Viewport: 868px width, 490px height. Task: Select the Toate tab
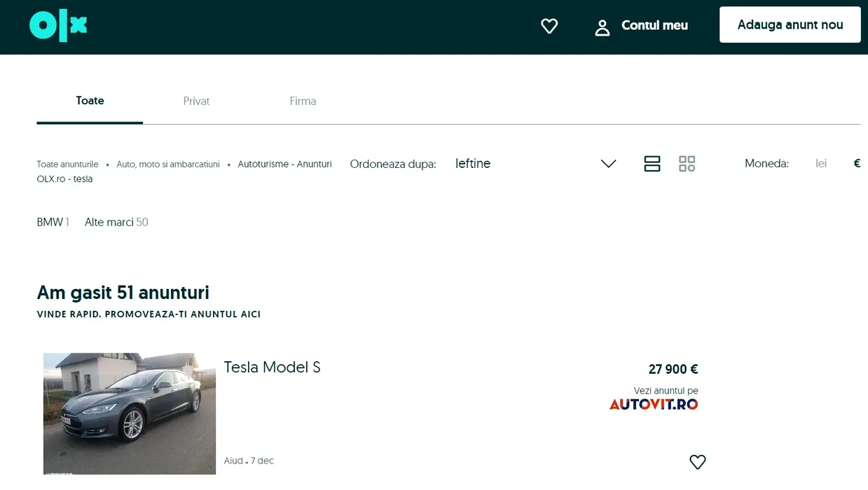[90, 101]
